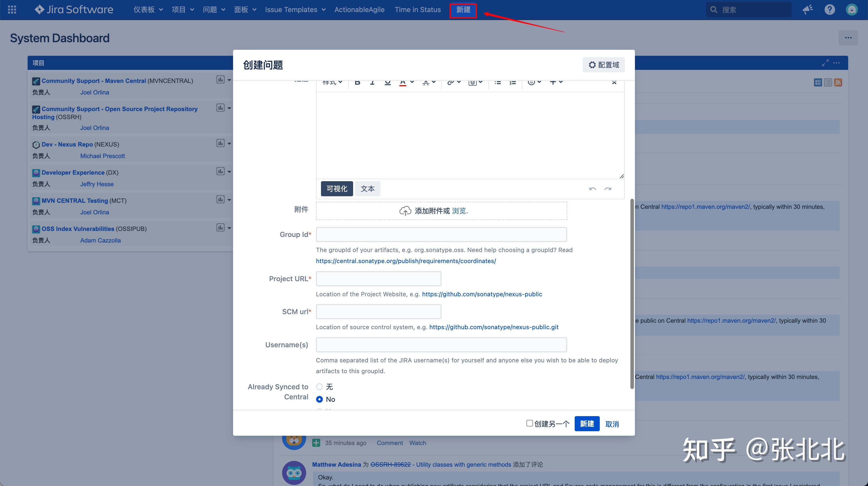Expand the 仪表板 dropdown menu
Image resolution: width=868 pixels, height=486 pixels.
click(148, 10)
